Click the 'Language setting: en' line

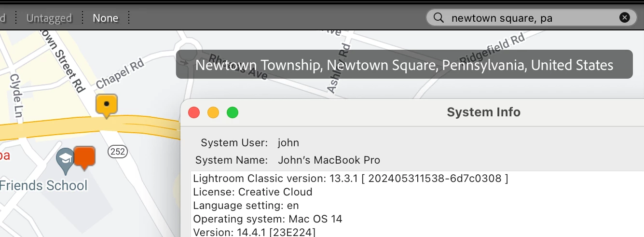tap(246, 206)
